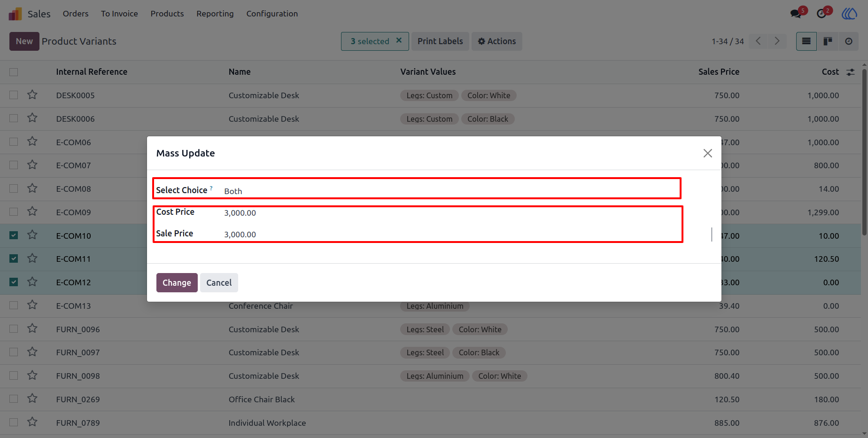Open optional columns settings icon
The width and height of the screenshot is (868, 438).
(x=851, y=72)
